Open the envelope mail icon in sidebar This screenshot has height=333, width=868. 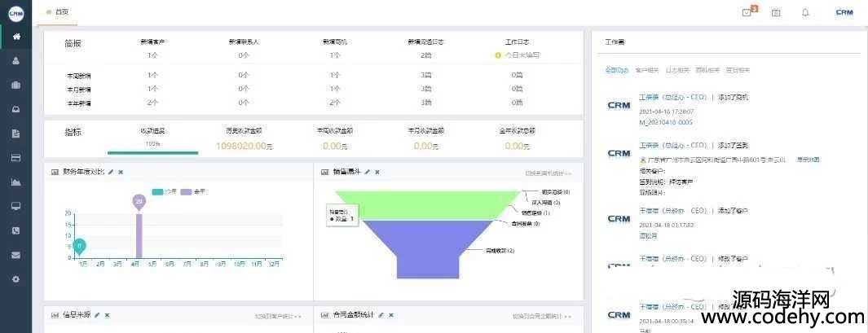coord(16,255)
